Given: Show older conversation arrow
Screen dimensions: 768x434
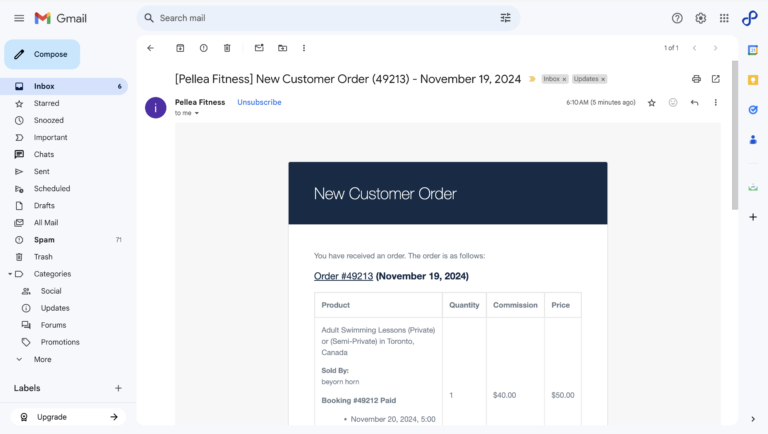Looking at the screenshot, I should pos(716,48).
